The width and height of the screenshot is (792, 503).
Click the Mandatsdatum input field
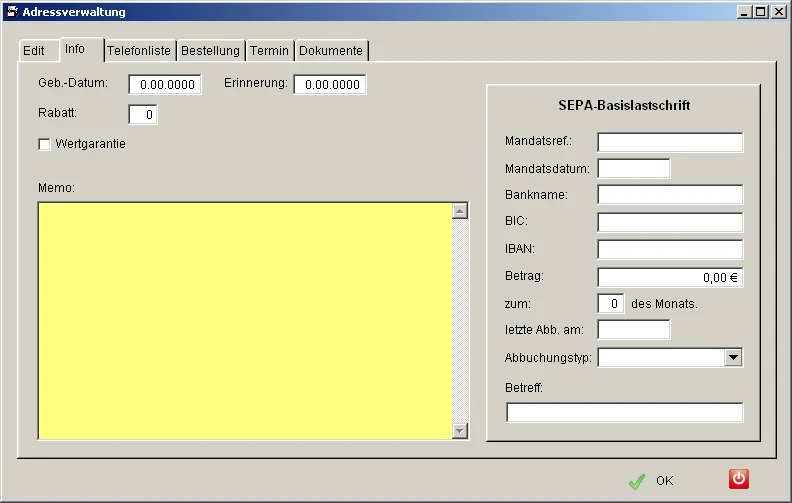[x=634, y=169]
